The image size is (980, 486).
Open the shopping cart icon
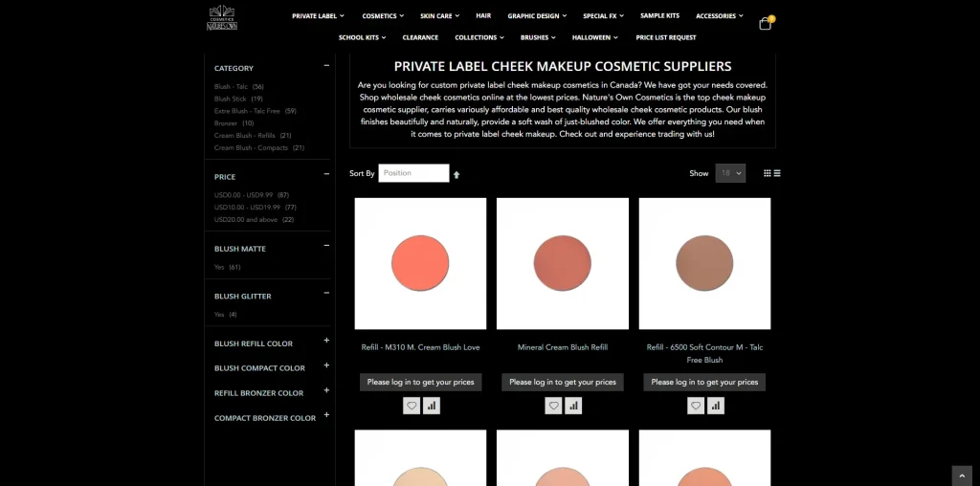coord(766,23)
